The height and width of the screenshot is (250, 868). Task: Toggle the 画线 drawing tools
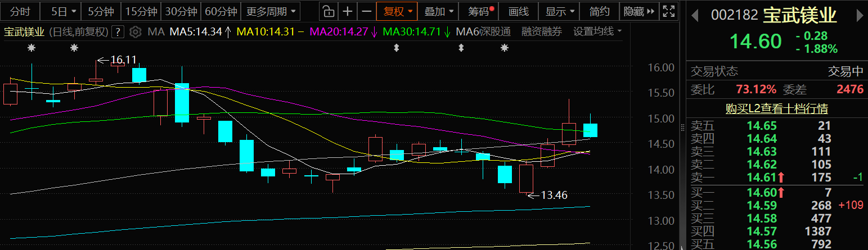(x=518, y=11)
